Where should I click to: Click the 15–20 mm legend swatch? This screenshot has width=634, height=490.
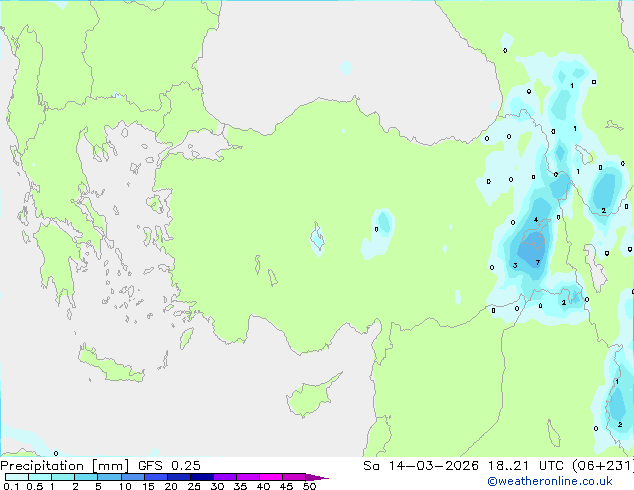click(x=155, y=477)
